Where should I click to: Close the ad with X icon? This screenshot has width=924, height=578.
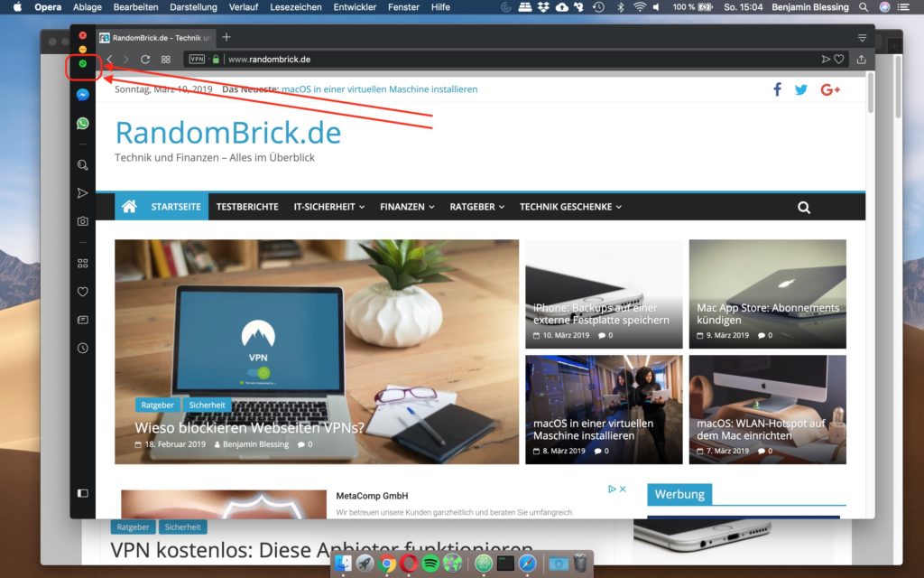623,489
